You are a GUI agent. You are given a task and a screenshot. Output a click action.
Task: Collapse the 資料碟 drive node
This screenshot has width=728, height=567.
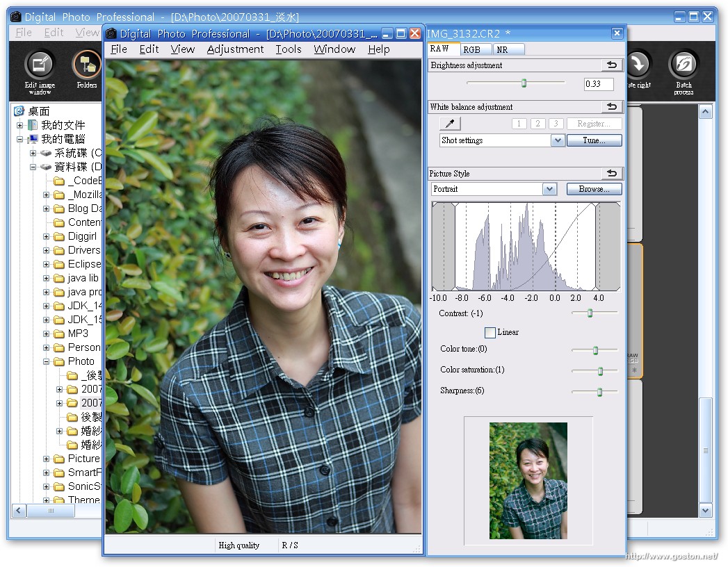tap(33, 167)
